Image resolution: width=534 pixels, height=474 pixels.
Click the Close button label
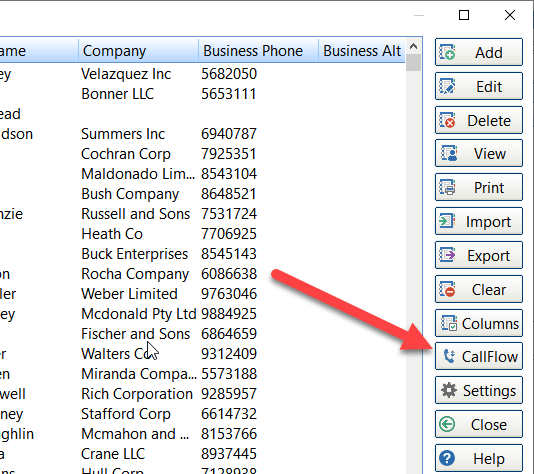[x=489, y=425]
